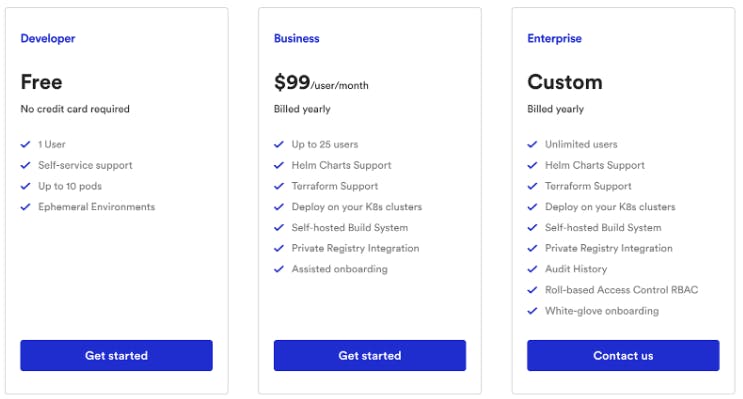
Task: Contact us about the Enterprise plan
Action: (623, 355)
